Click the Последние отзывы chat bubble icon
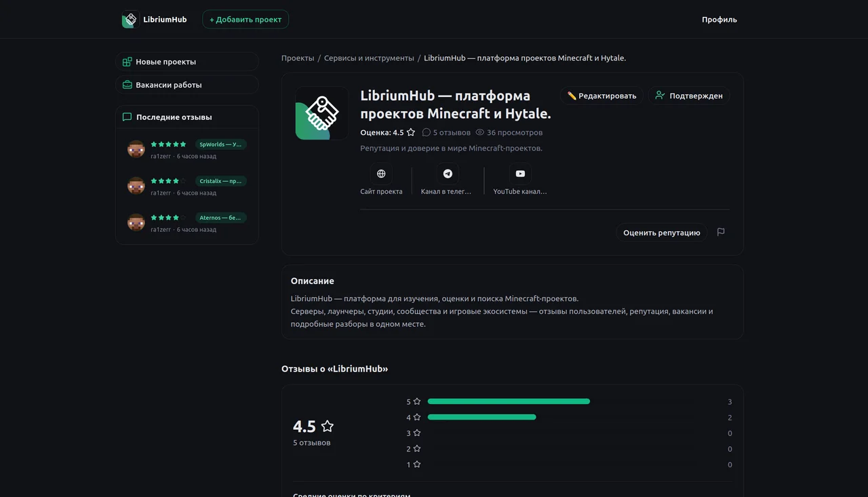Viewport: 868px width, 497px height. [127, 117]
